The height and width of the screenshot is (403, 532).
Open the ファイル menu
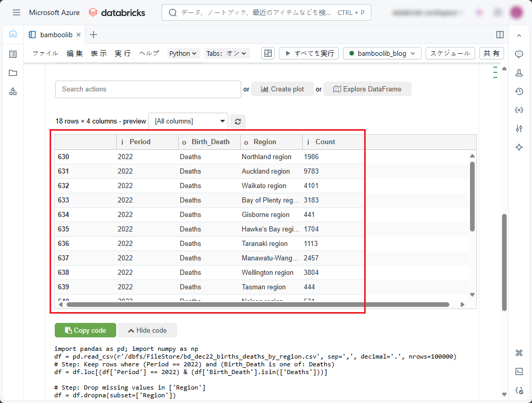pos(45,53)
